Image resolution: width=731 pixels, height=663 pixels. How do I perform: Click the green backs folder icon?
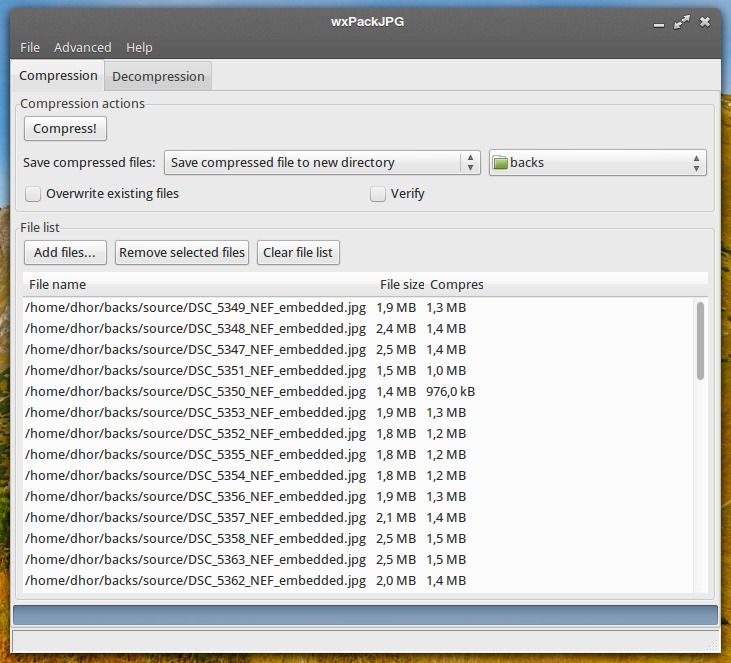coord(500,163)
